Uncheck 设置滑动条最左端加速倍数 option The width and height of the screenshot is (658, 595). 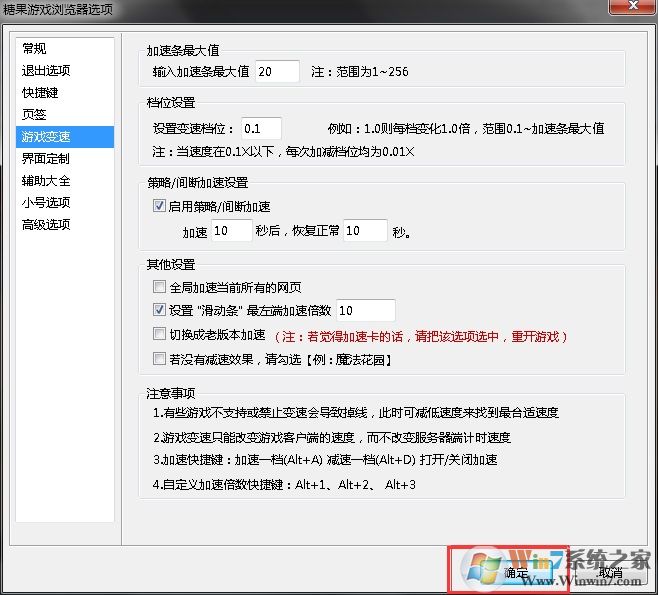(159, 310)
